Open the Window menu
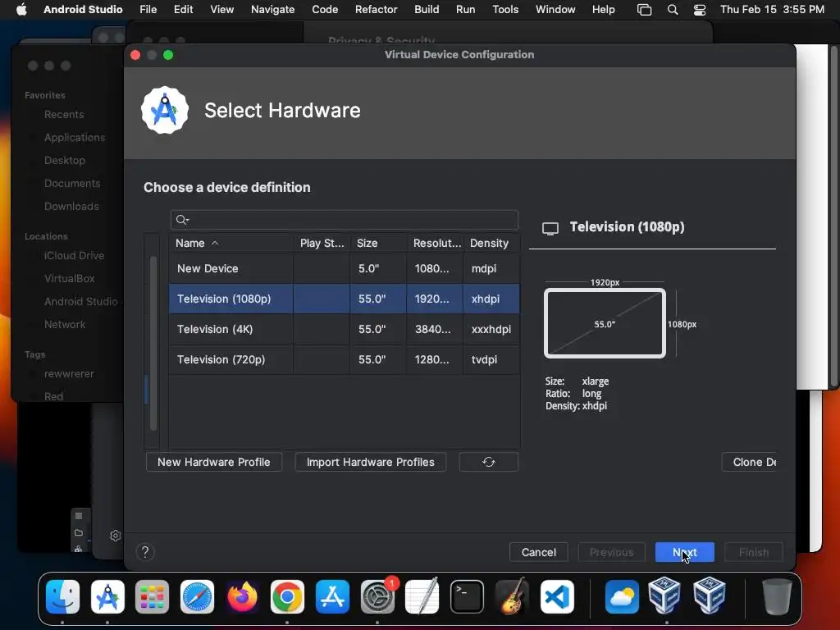This screenshot has height=630, width=840. click(x=555, y=10)
